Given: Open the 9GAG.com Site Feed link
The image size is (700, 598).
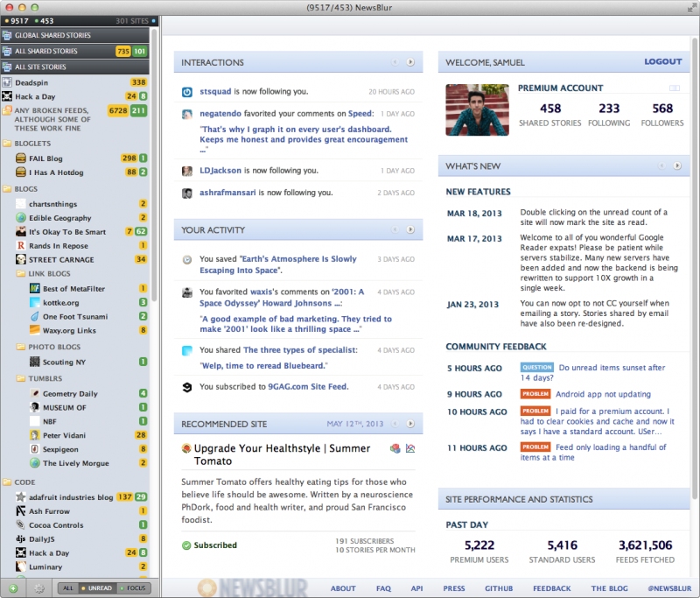Looking at the screenshot, I should [x=307, y=387].
